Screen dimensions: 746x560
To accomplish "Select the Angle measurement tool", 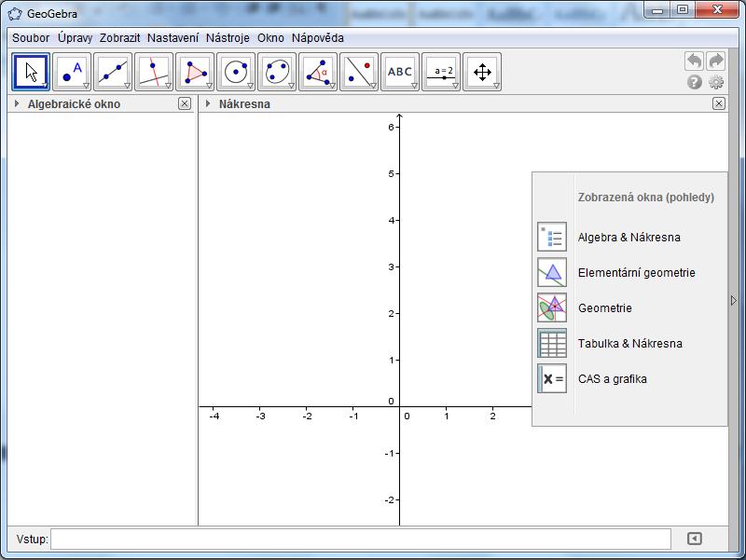I will (x=318, y=72).
